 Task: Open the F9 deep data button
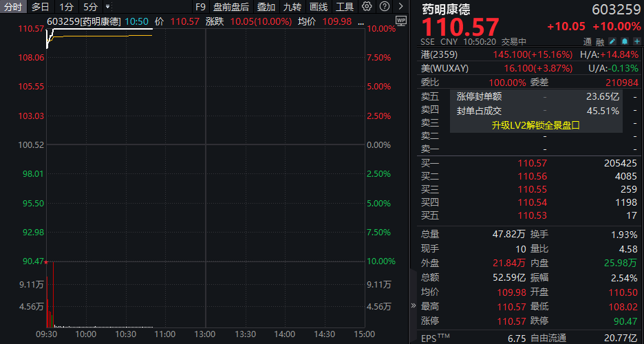pyautogui.click(x=200, y=7)
